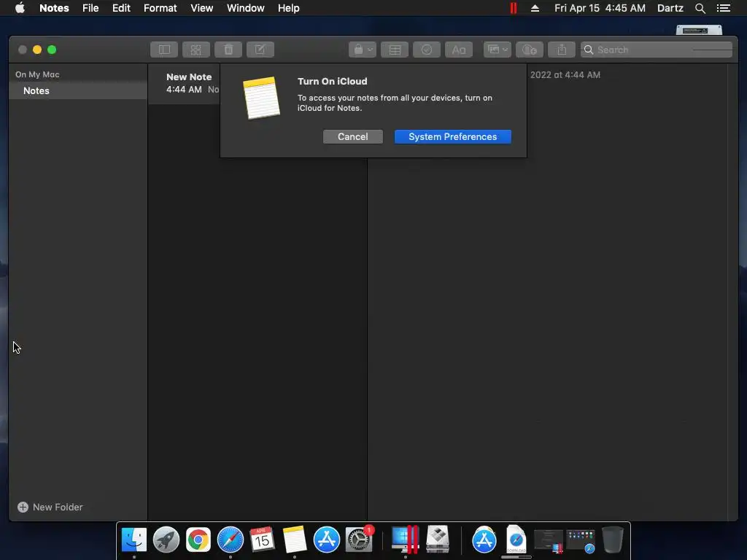Open the Safari download document in Dock

[x=516, y=540]
